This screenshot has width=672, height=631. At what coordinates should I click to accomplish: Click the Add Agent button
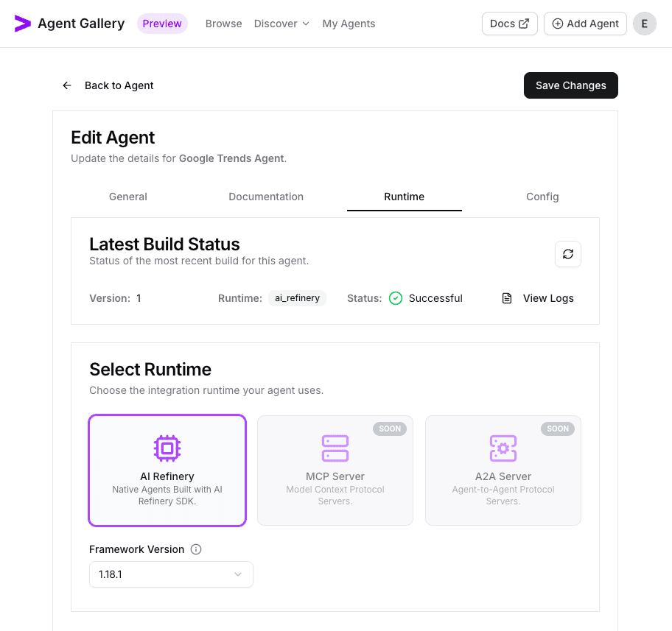click(585, 24)
